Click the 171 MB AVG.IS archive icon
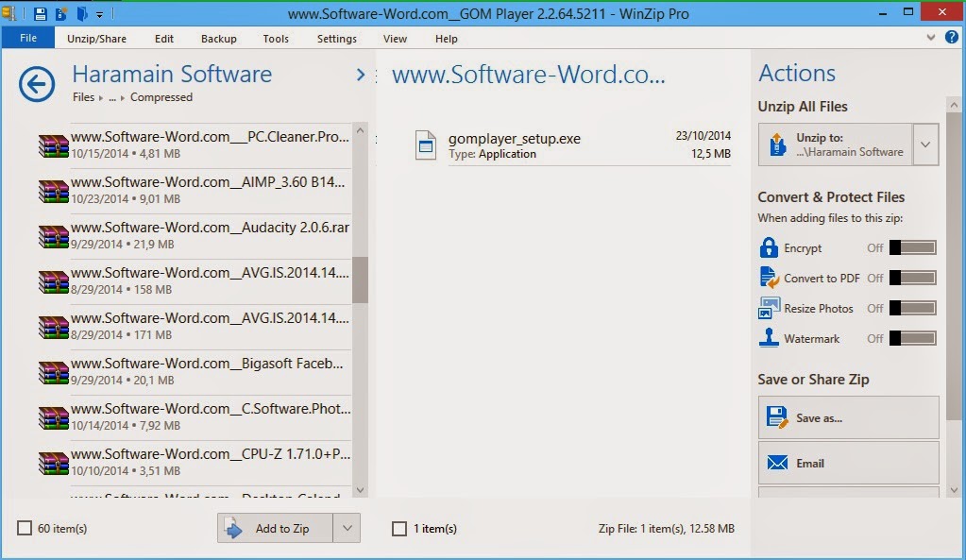 pyautogui.click(x=54, y=327)
